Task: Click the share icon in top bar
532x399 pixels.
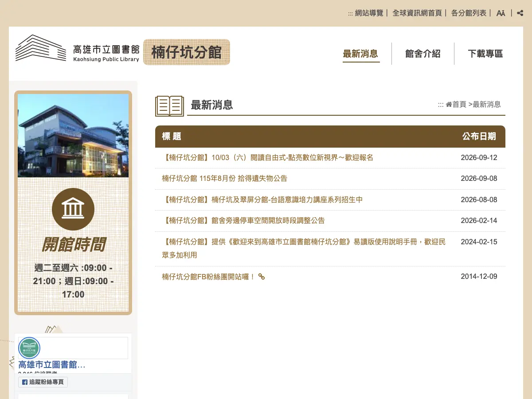Action: (520, 13)
